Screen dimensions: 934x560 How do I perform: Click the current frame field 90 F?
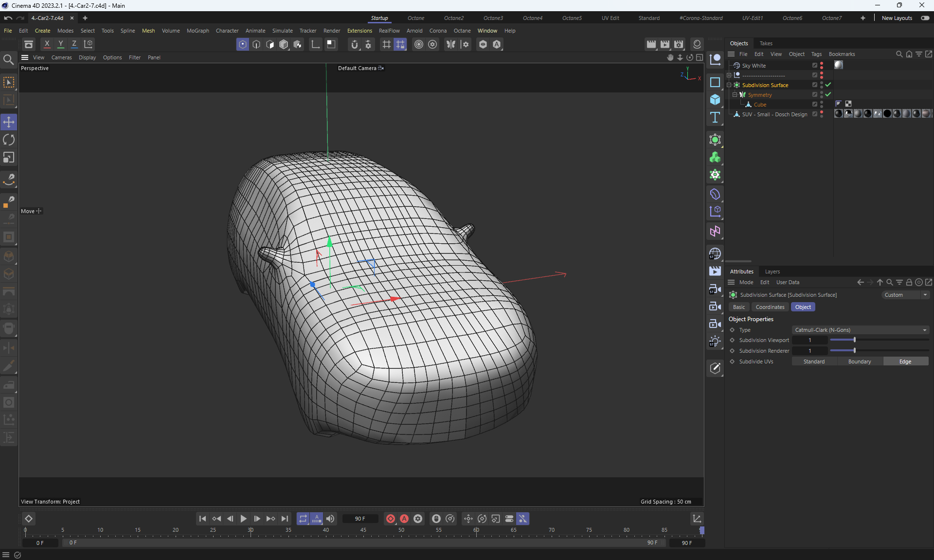pos(360,519)
